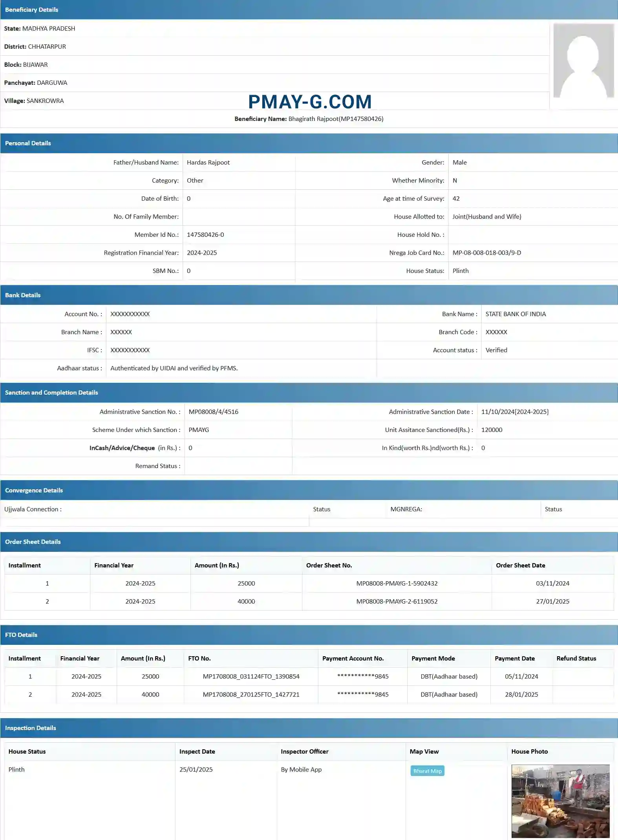The height and width of the screenshot is (840, 618).
Task: Click order sheet number MP08008-PMAYG-2-6119052
Action: coord(397,602)
